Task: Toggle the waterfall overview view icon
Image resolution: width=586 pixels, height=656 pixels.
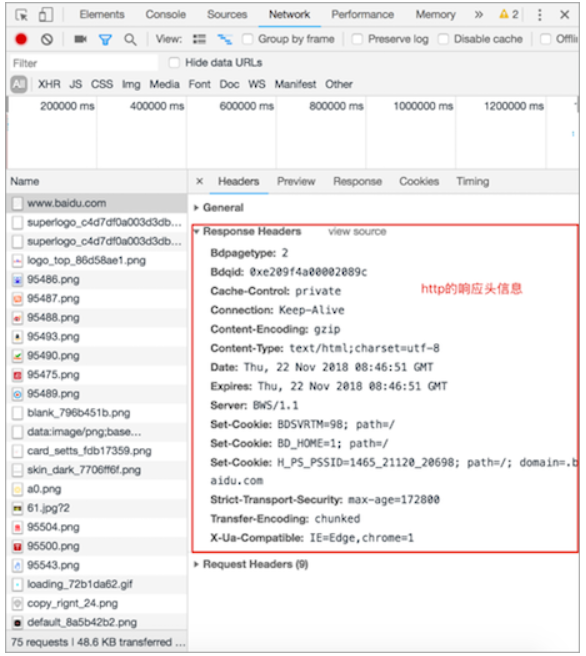Action: click(225, 39)
